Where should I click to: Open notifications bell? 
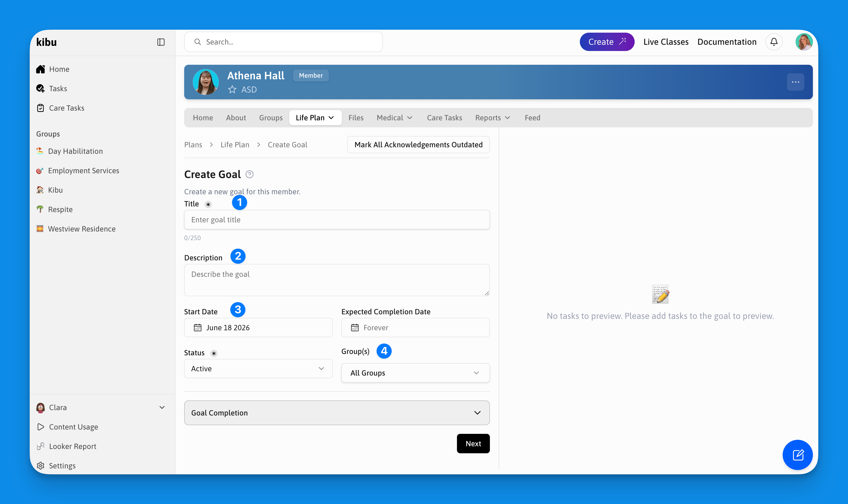click(773, 42)
